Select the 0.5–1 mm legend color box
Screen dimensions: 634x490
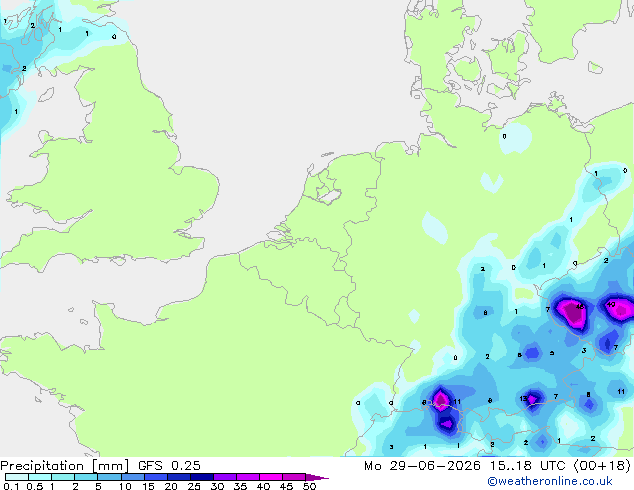[40, 477]
